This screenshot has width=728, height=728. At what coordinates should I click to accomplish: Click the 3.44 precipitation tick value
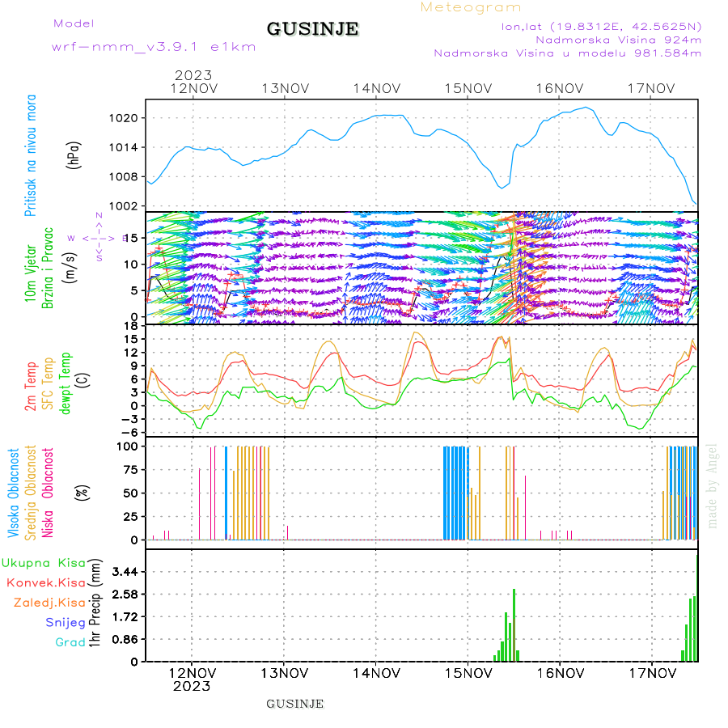pyautogui.click(x=125, y=572)
